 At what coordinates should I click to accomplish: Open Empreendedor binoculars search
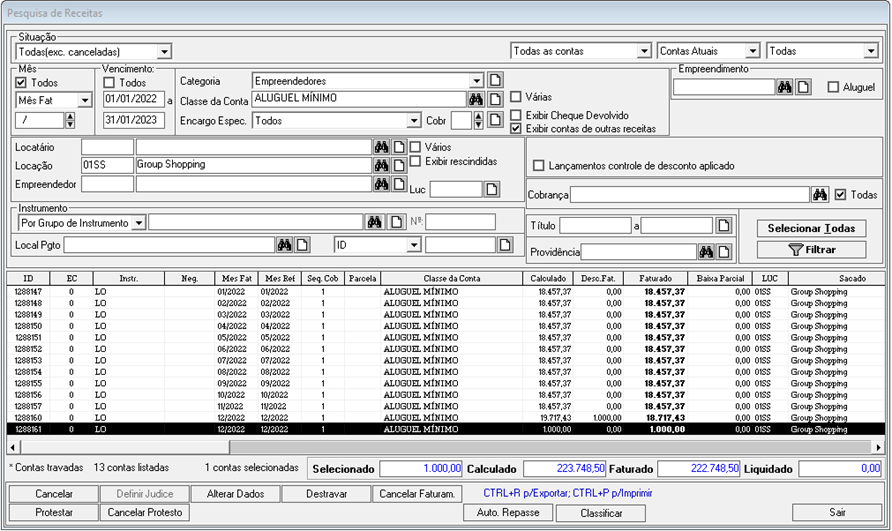(381, 184)
